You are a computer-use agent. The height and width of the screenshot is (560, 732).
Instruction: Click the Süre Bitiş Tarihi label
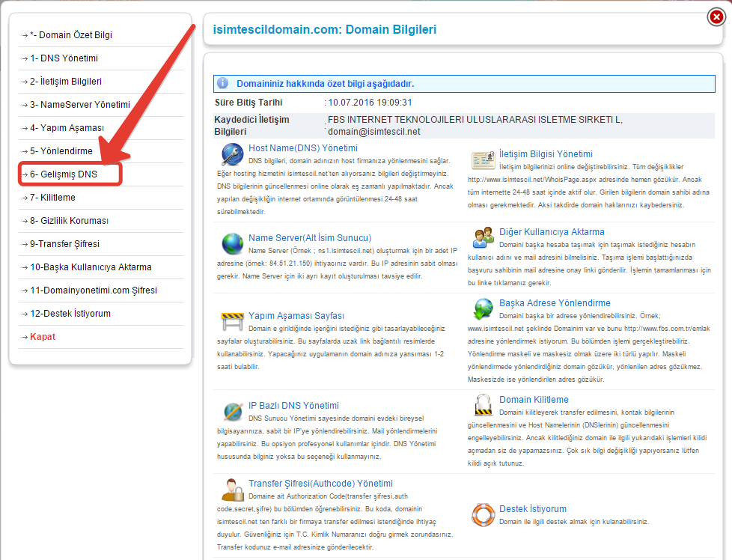click(248, 103)
